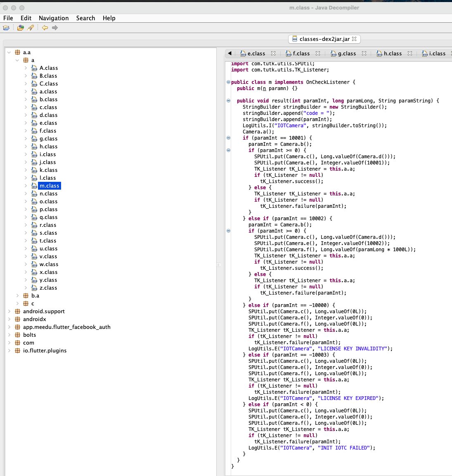This screenshot has width=452, height=476.
Task: Switch to the h.class tab
Action: [389, 53]
